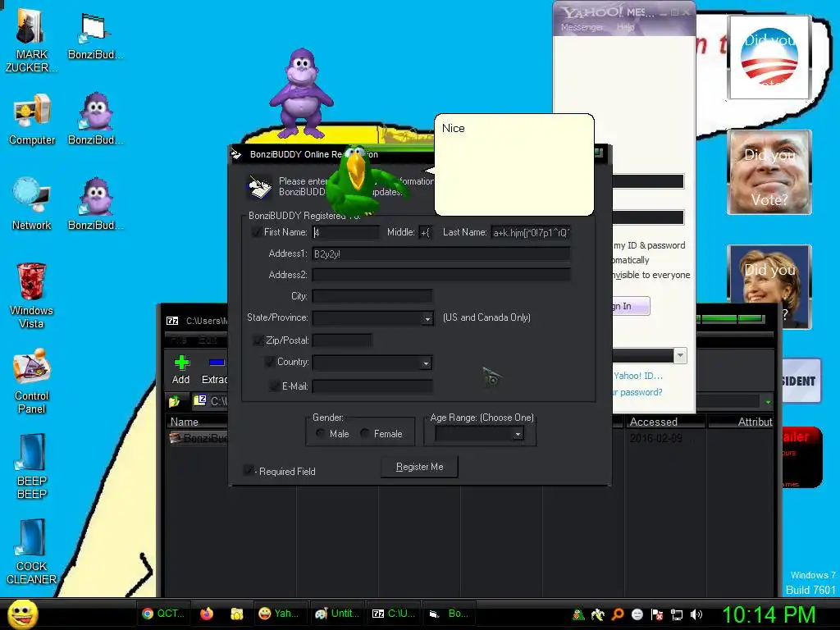Click the purple Bonzi gorilla character
This screenshot has height=630, width=840.
point(302,94)
